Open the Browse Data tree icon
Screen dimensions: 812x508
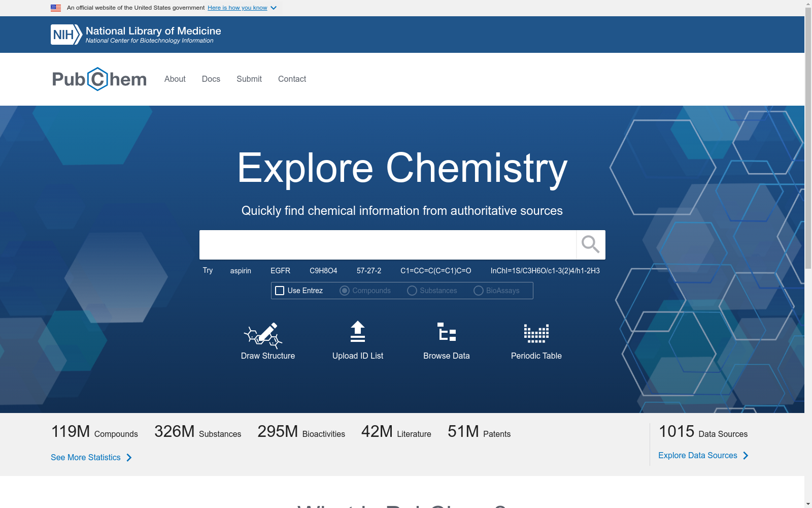[447, 331]
